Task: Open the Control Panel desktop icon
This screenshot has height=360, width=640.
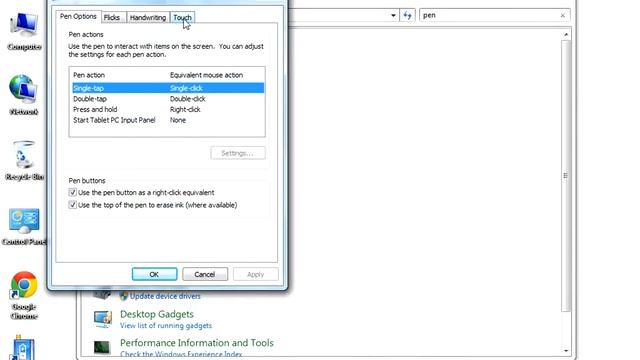Action: pos(24,226)
